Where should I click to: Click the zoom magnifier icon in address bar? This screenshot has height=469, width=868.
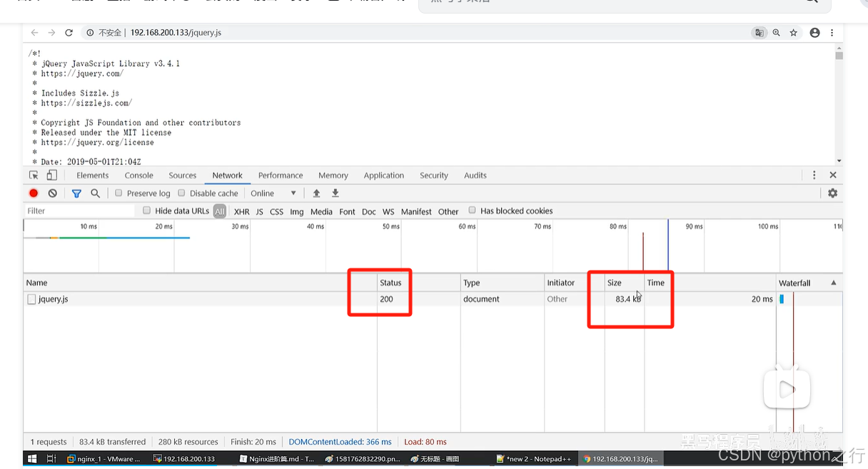[776, 33]
